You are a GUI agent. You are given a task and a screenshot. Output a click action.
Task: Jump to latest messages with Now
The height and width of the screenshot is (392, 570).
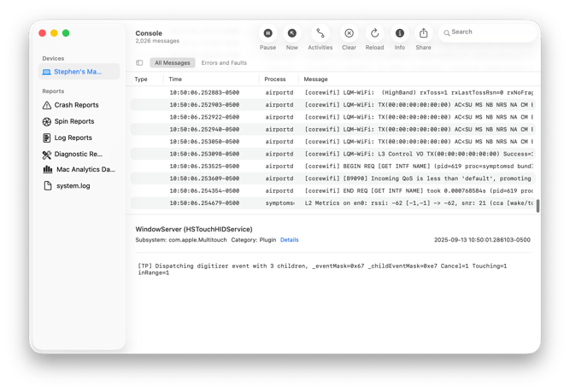[x=291, y=33]
